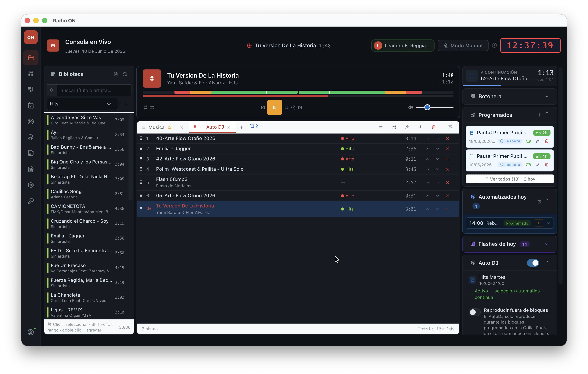588x374 pixels.
Task: Move 42-Arte Flow Otoño 2026 down
Action: (438, 159)
